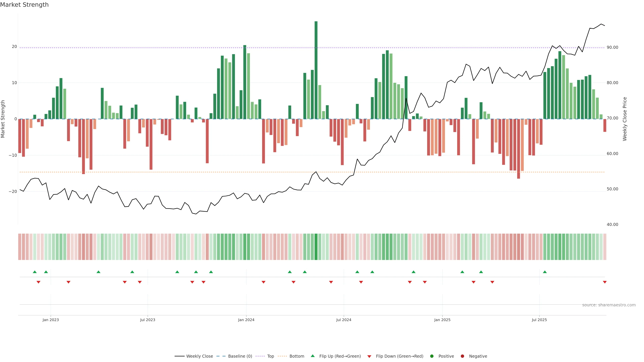Click the green flip-up marker after Jul 2025
This screenshot has height=362, width=644.
(545, 272)
